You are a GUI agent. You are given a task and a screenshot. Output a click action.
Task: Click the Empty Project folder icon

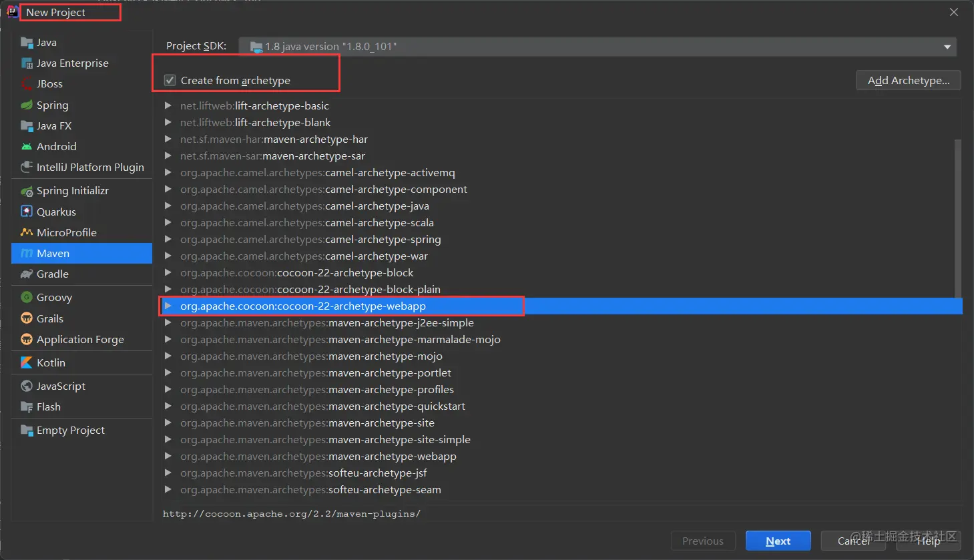coord(27,431)
